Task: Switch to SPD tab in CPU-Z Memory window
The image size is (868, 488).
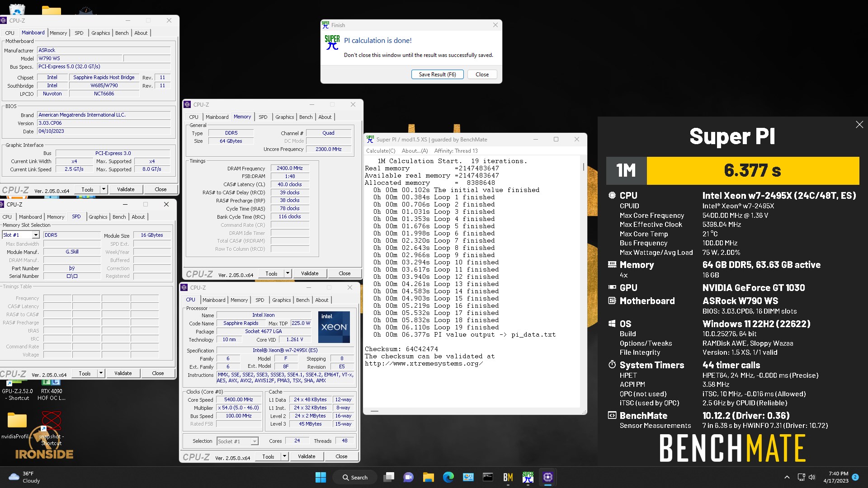Action: pos(263,117)
